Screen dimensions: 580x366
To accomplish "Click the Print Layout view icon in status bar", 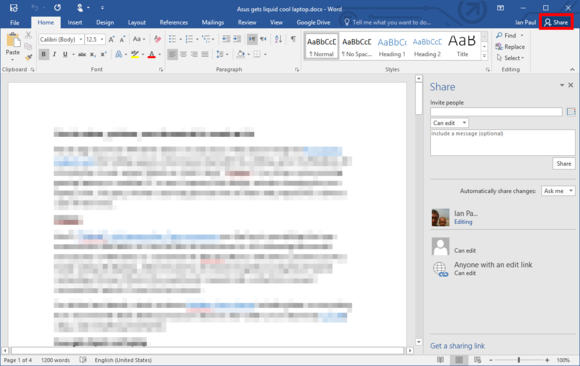I will click(459, 360).
